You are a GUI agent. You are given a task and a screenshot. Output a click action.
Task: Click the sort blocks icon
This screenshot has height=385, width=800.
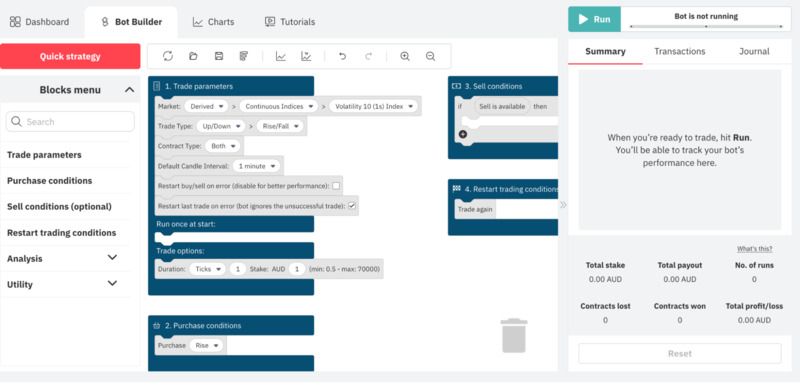point(244,57)
